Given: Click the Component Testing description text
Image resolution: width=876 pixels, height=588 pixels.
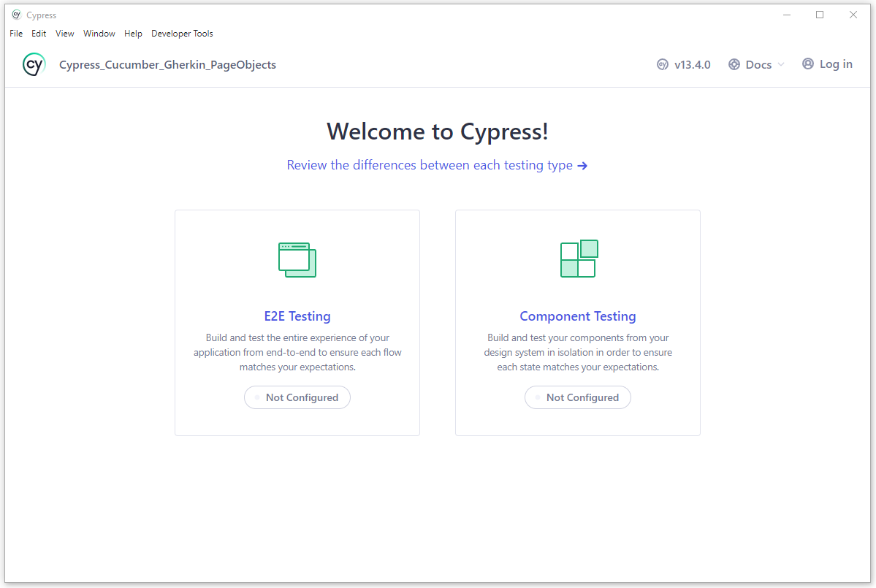Looking at the screenshot, I should click(x=578, y=352).
